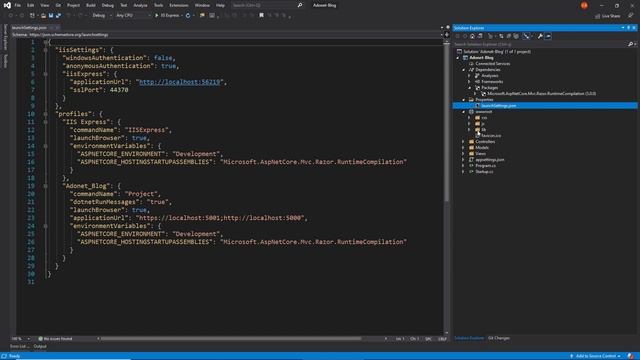Click the bookmark toolbar icon
The image size is (640, 360).
tap(262, 16)
